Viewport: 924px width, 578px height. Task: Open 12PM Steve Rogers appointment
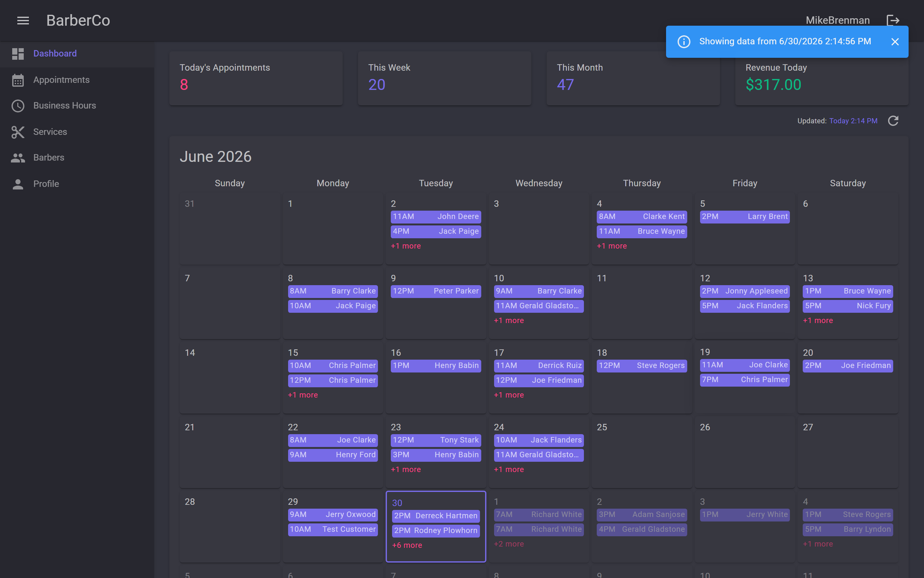[642, 366]
